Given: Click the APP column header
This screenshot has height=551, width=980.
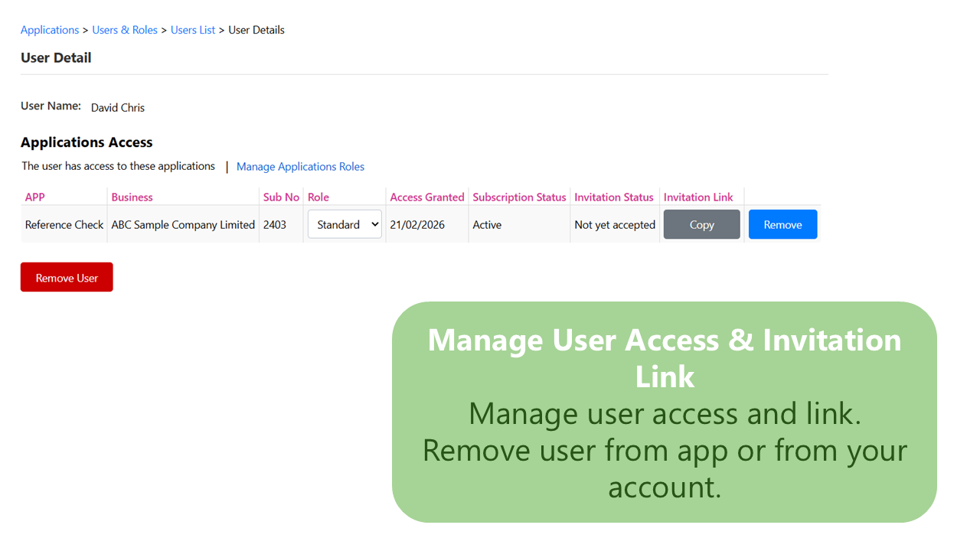Looking at the screenshot, I should coord(35,197).
